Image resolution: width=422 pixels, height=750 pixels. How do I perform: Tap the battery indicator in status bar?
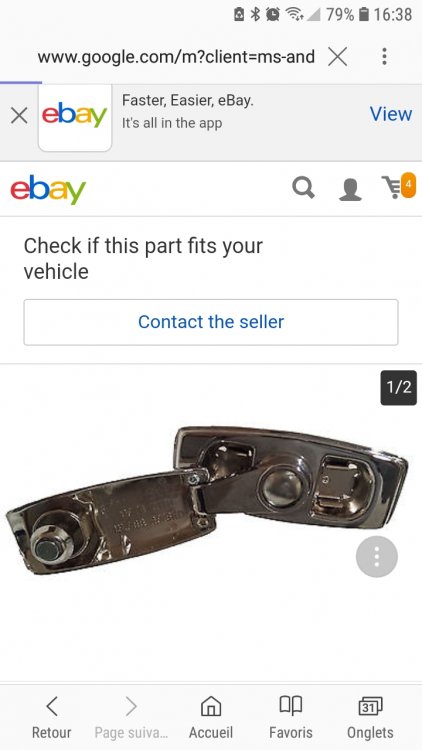pyautogui.click(x=364, y=15)
